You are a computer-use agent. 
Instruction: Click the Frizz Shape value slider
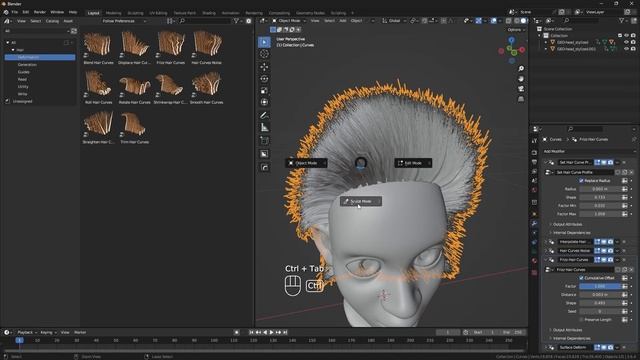point(600,303)
